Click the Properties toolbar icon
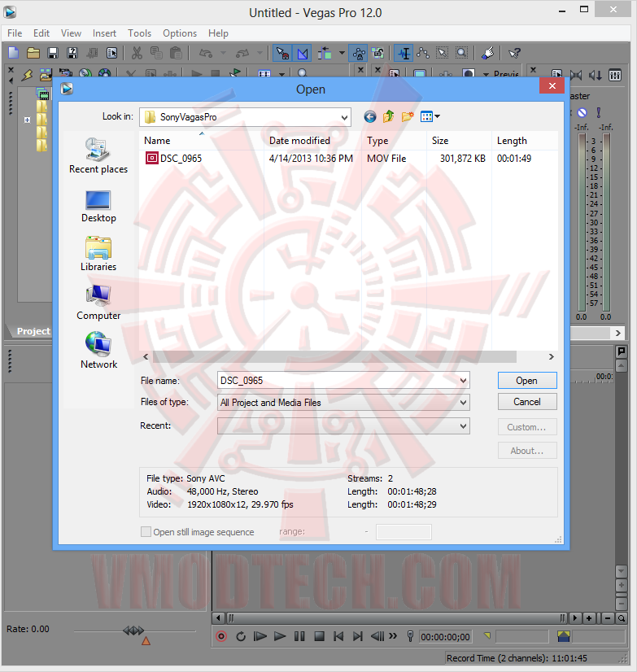The width and height of the screenshot is (637, 672). tap(112, 53)
